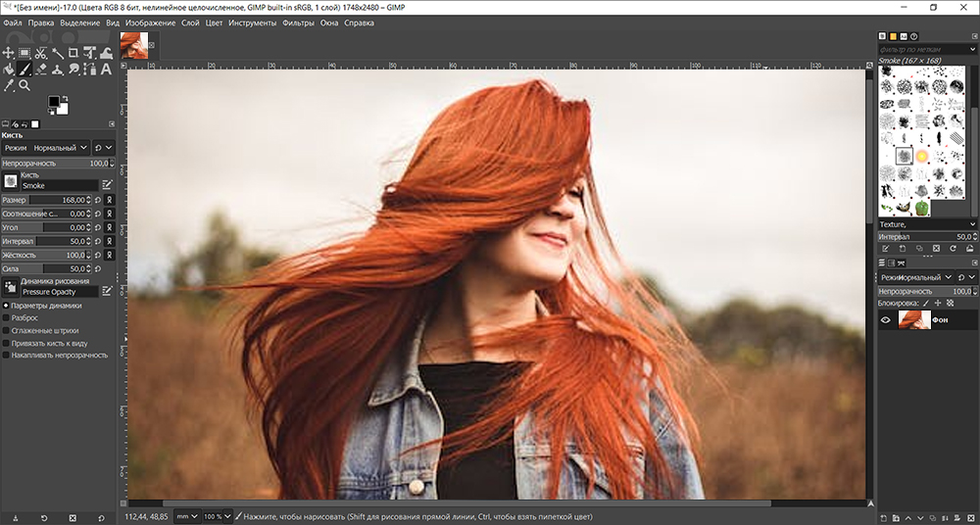This screenshot has width=980, height=525.
Task: Open the Фильтры menu
Action: pyautogui.click(x=298, y=23)
